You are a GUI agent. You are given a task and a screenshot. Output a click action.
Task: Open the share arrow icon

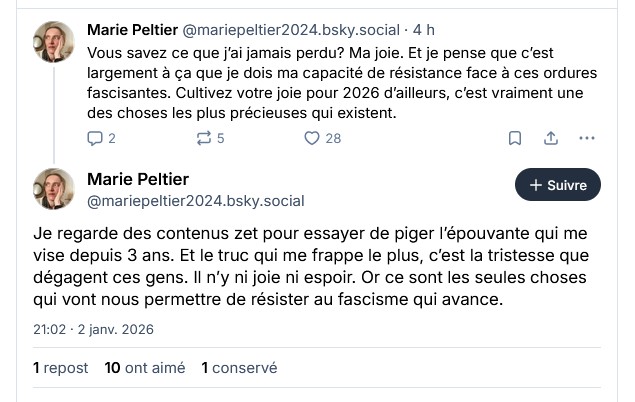[550, 138]
